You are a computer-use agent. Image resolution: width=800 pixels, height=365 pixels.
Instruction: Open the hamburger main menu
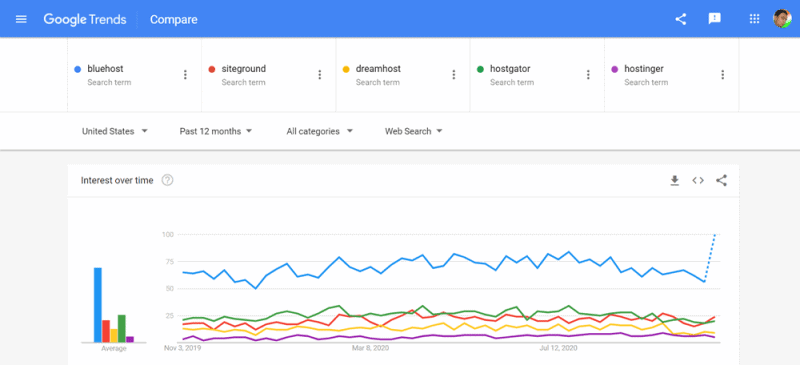[x=21, y=19]
